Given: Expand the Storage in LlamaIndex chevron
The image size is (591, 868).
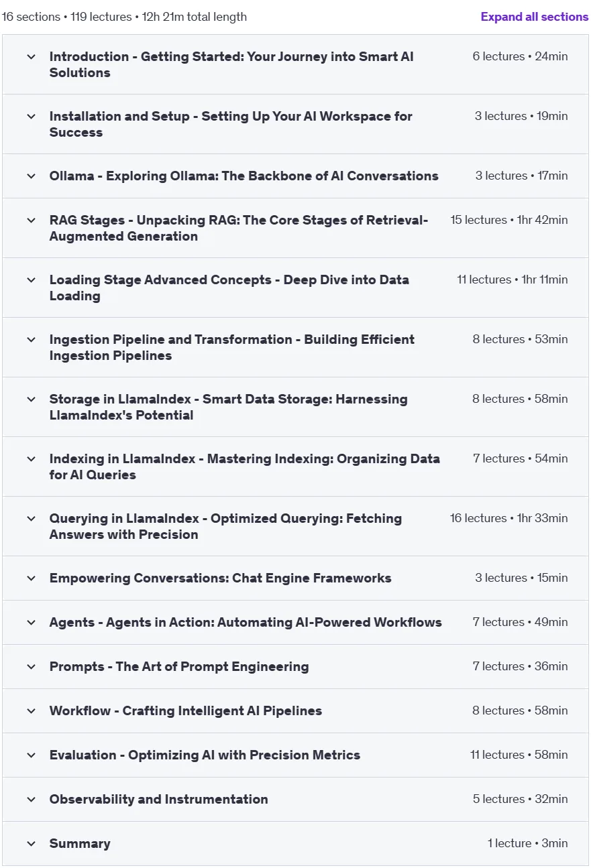Looking at the screenshot, I should pyautogui.click(x=31, y=399).
